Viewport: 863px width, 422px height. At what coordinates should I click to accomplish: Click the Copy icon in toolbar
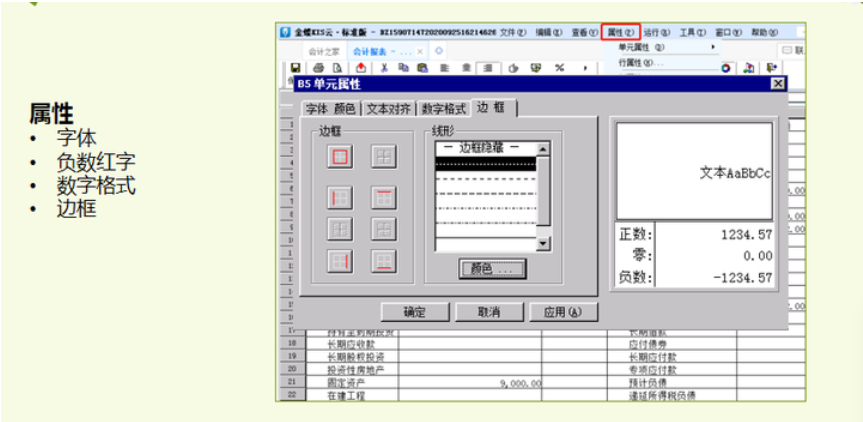point(403,68)
